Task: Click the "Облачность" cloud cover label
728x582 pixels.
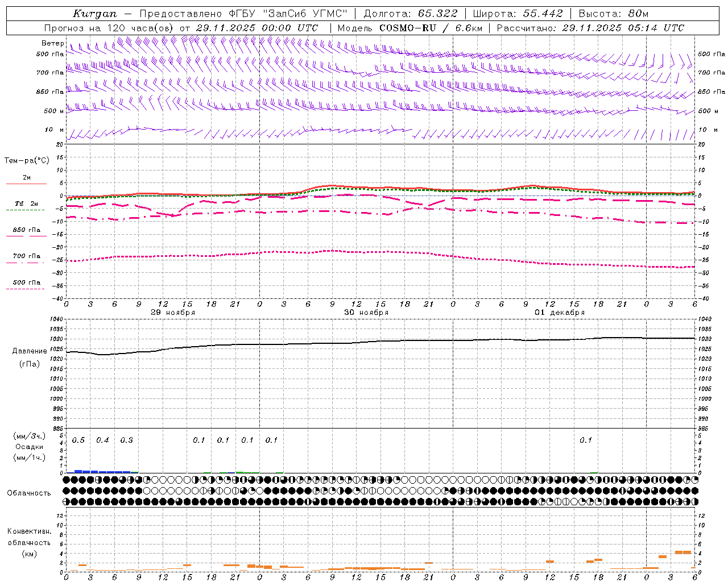Action: pos(29,493)
